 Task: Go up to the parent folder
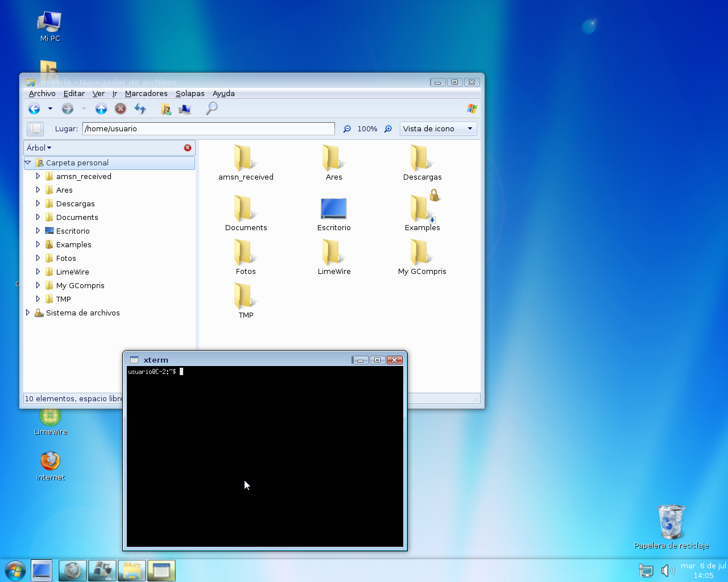(x=101, y=109)
